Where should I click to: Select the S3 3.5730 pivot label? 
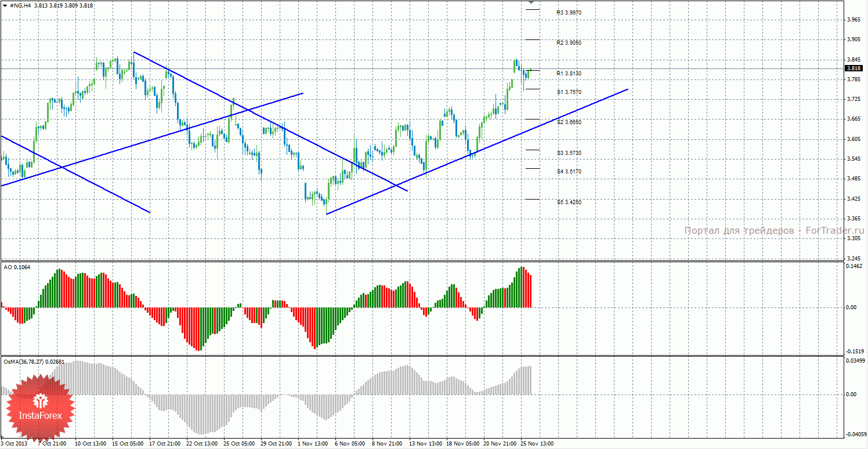coord(569,153)
